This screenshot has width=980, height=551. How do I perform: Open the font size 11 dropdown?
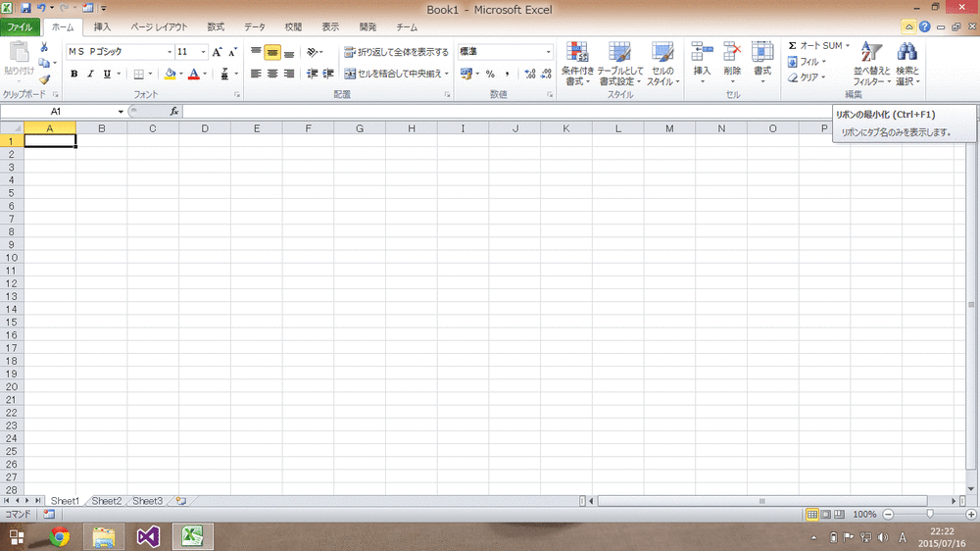coord(203,52)
